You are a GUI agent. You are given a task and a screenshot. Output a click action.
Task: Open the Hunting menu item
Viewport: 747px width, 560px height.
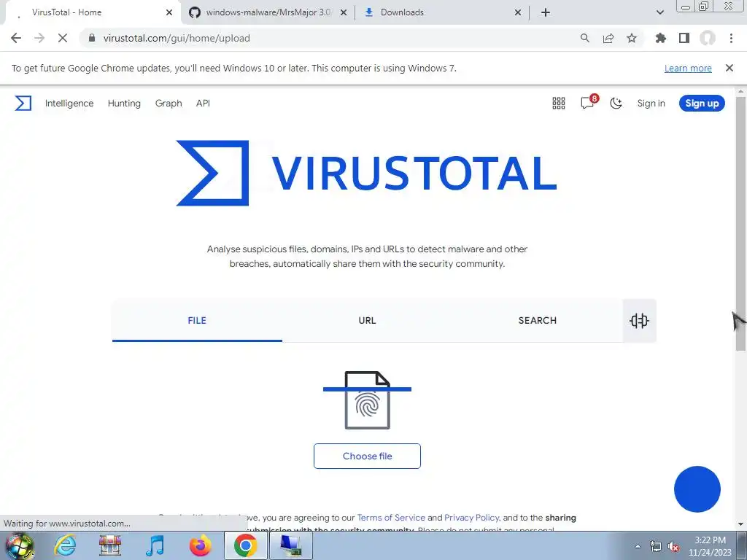[124, 104]
